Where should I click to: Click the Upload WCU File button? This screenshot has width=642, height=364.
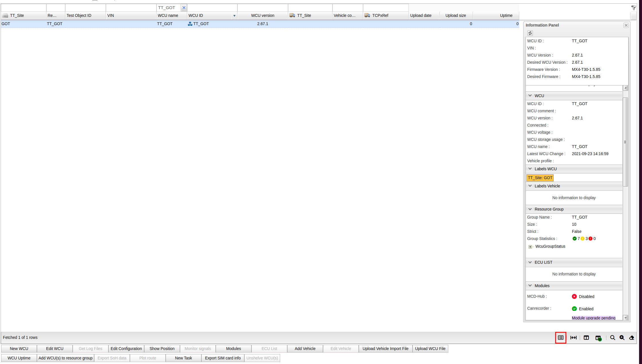(430, 349)
